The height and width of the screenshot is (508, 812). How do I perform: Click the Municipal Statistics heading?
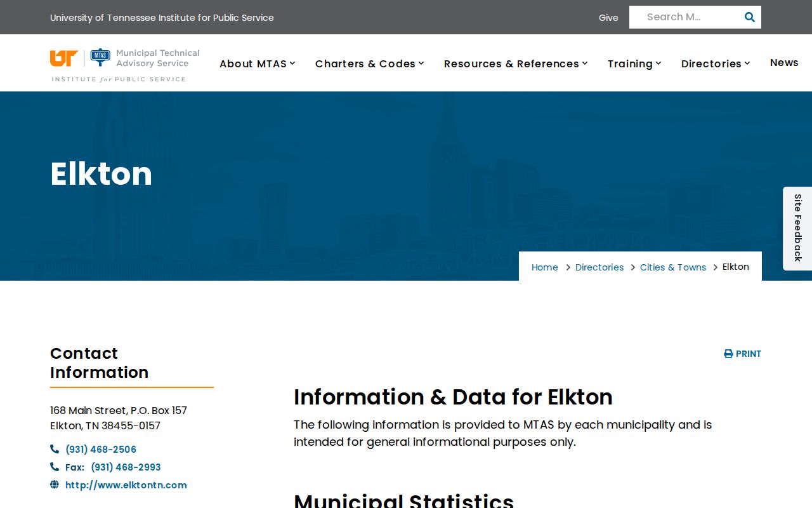(x=403, y=500)
